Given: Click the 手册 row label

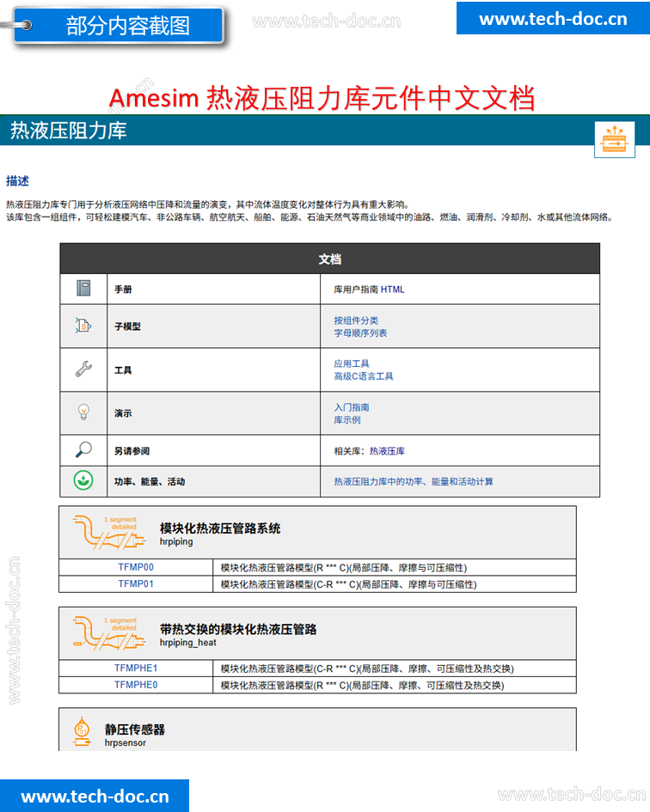Looking at the screenshot, I should pos(123,290).
